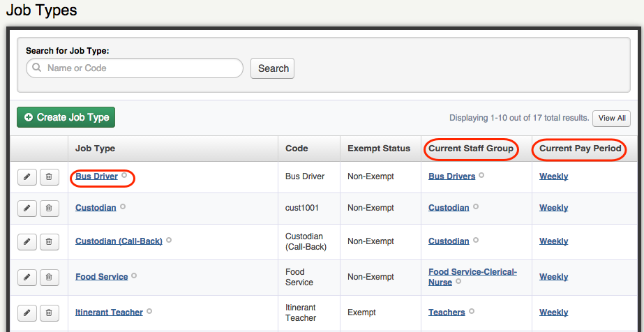View All results
The height and width of the screenshot is (332, 644).
click(611, 118)
